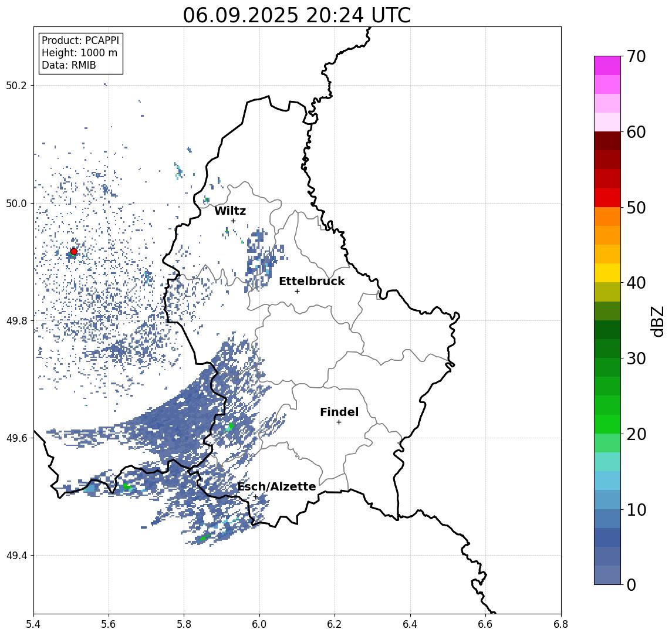This screenshot has width=672, height=636.
Task: Click the 10 tick on the colorbar
Action: (x=636, y=509)
